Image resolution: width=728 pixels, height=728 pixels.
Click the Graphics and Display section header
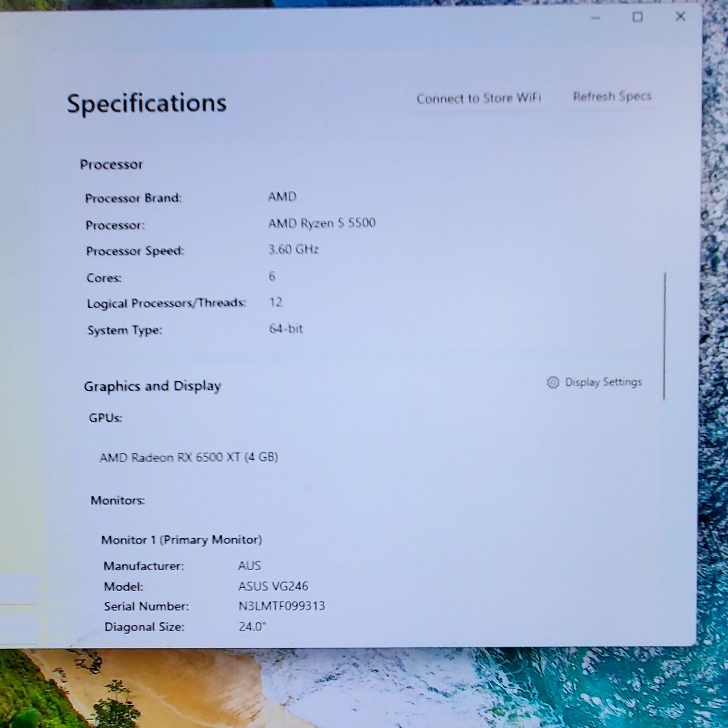tap(152, 386)
